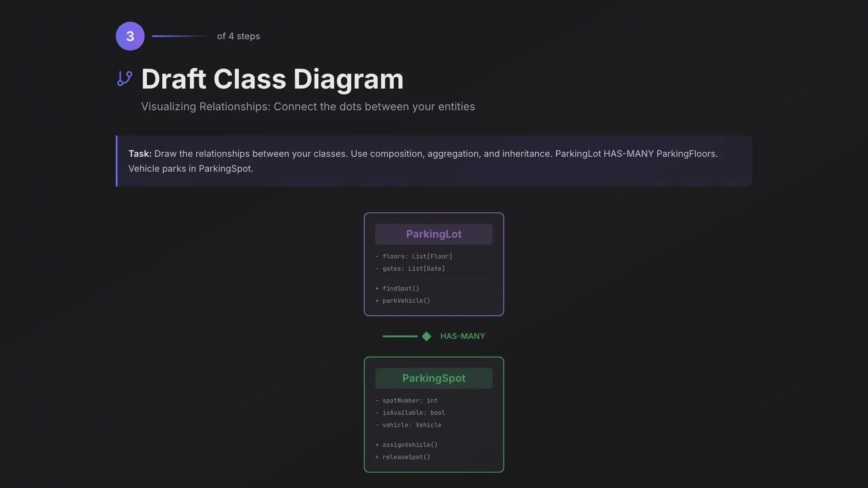Click the Task description box

tap(434, 161)
